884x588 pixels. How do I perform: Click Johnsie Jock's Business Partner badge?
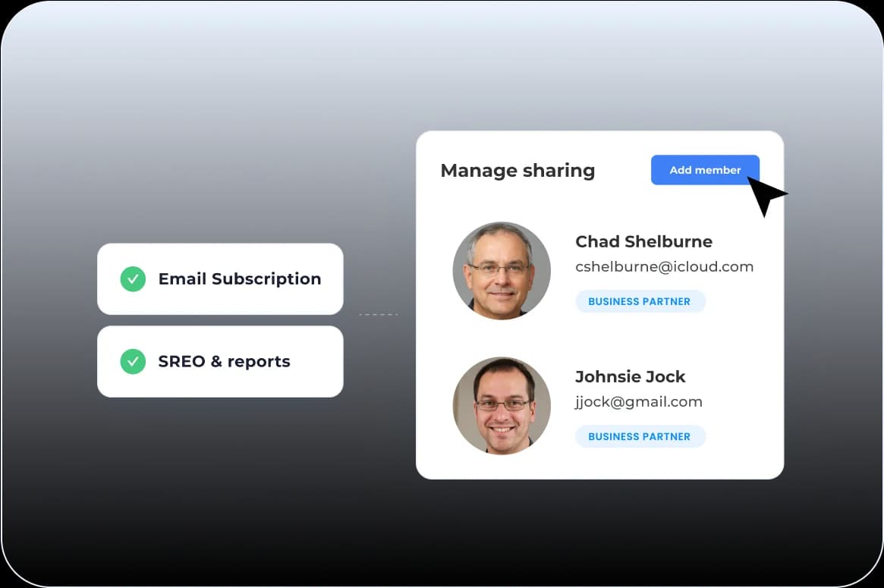640,436
